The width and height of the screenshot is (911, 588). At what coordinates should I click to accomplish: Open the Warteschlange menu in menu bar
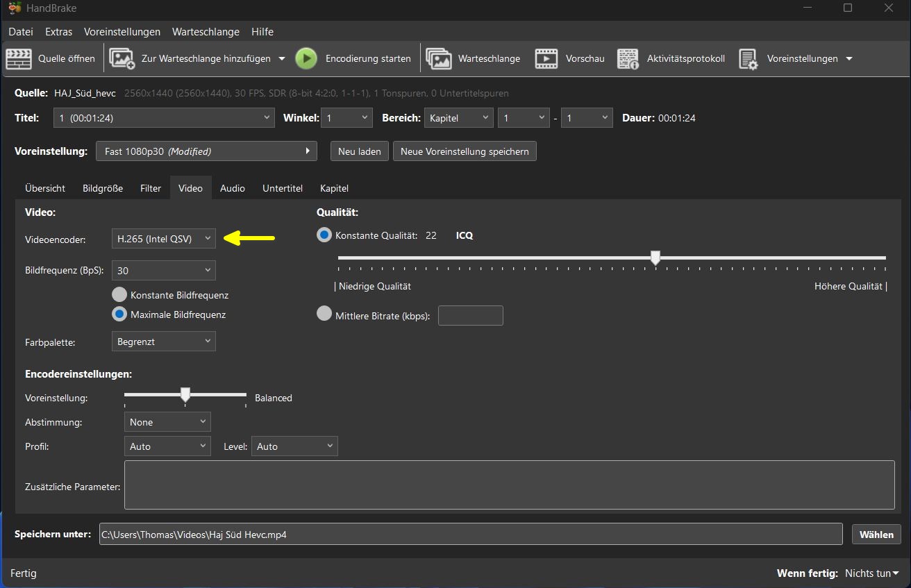point(206,32)
